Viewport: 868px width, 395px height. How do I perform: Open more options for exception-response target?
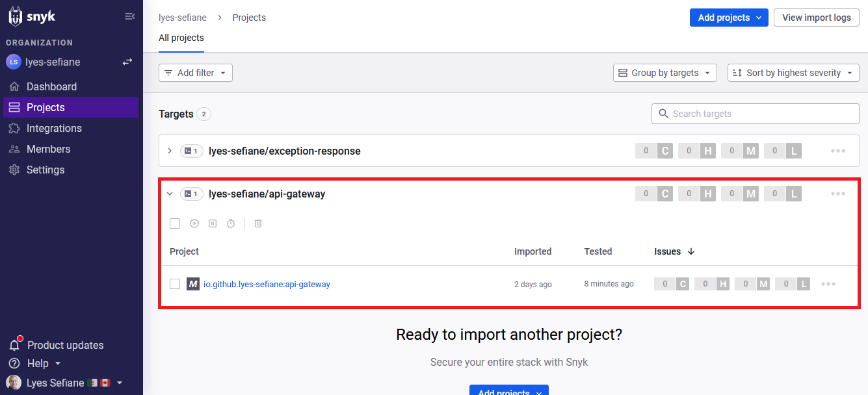(838, 151)
